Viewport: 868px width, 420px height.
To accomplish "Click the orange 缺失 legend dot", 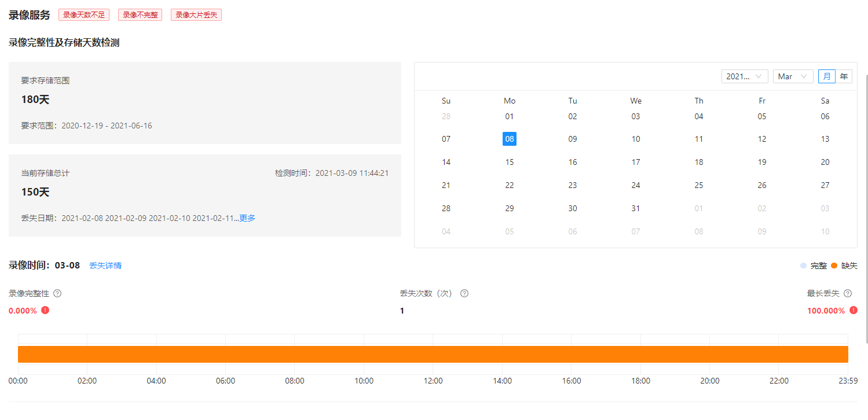I will (x=834, y=266).
